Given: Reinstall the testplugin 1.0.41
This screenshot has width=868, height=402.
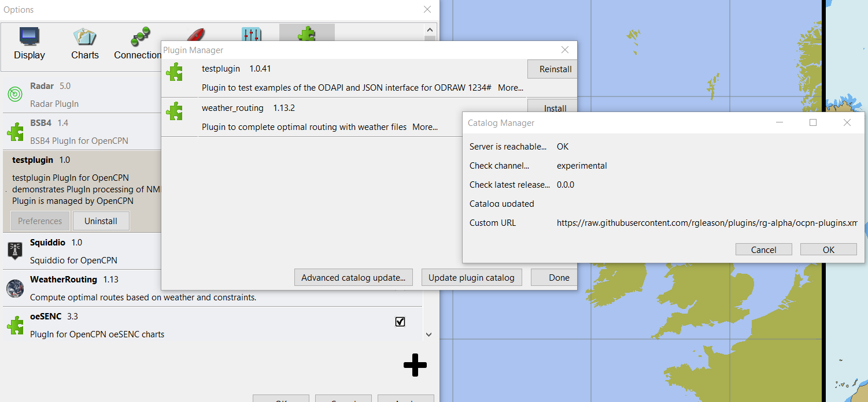Looking at the screenshot, I should pos(552,69).
